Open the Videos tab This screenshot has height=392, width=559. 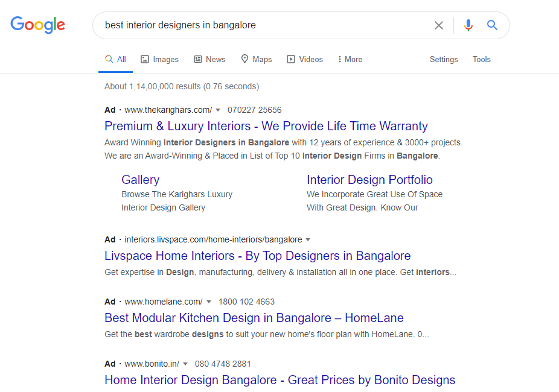(305, 60)
